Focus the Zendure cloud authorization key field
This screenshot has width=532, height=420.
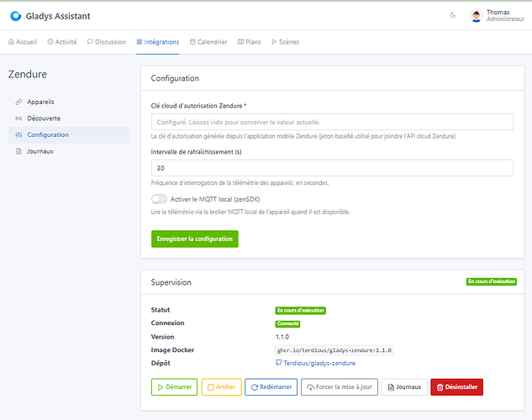(x=332, y=122)
